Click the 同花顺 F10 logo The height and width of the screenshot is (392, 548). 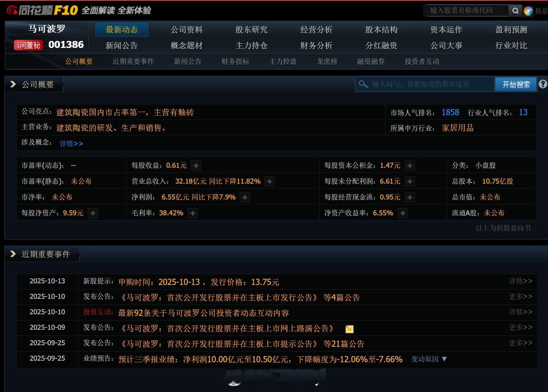pos(42,10)
